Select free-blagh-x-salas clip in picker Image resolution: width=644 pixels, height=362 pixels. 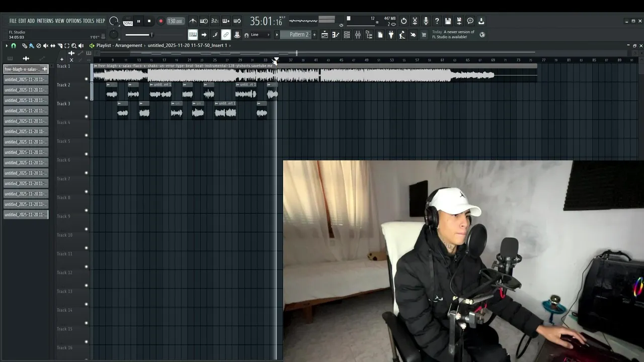(x=26, y=69)
